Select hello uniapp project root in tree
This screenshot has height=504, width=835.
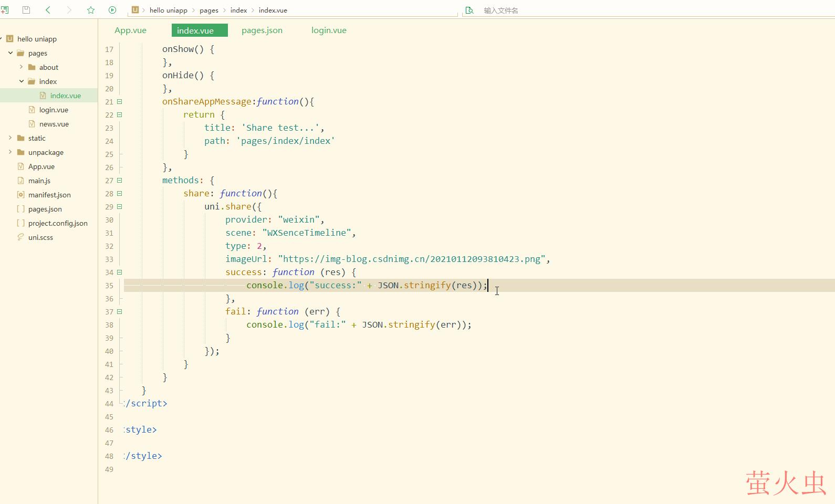click(37, 39)
